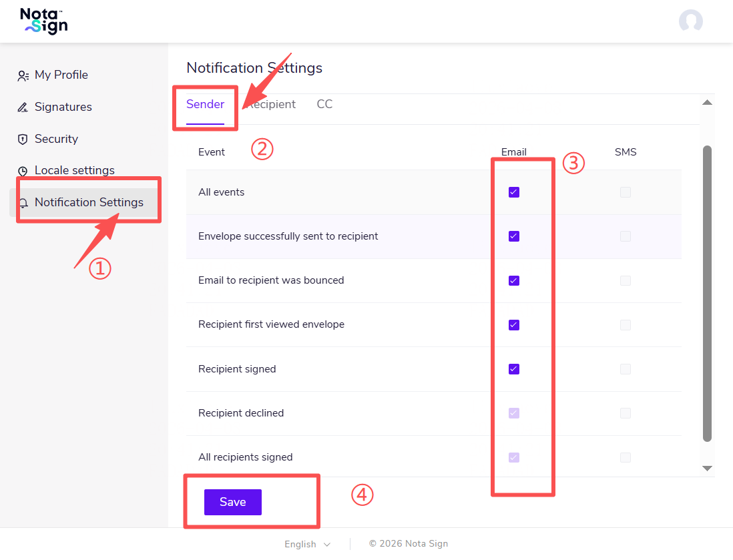Image resolution: width=733 pixels, height=560 pixels.
Task: Open the Signatures menu item
Action: [63, 107]
